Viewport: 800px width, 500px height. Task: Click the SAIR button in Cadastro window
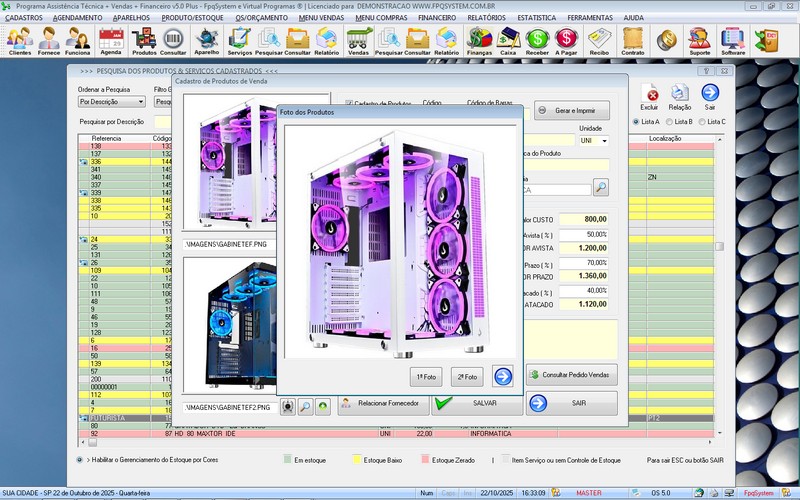pyautogui.click(x=571, y=403)
